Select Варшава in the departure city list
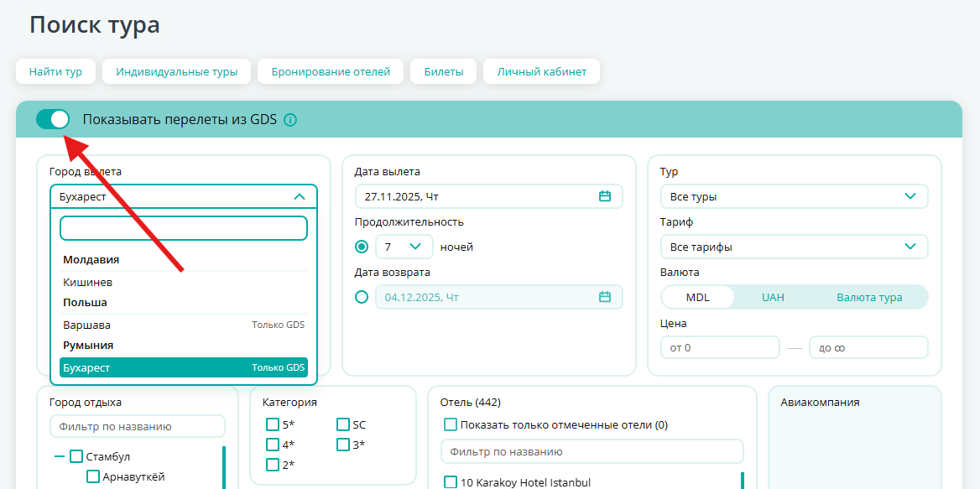Viewport: 980px width, 489px height. point(87,325)
